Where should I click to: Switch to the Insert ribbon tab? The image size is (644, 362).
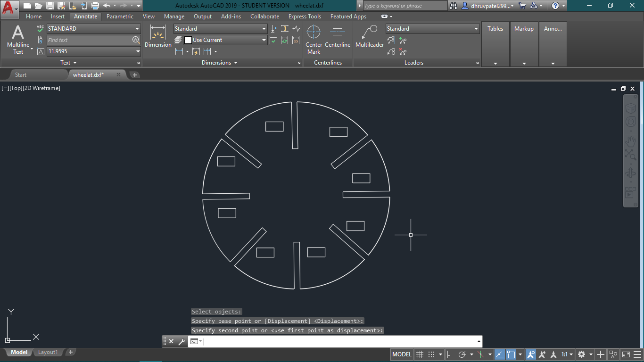pos(58,16)
